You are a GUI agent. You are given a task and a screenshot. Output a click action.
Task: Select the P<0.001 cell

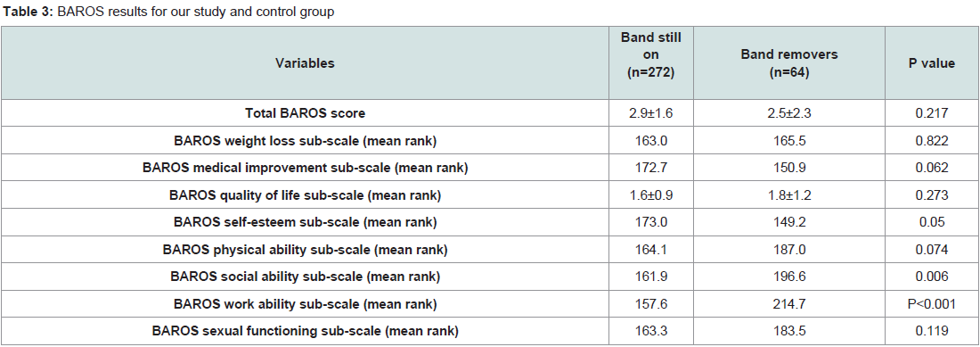[x=931, y=304]
